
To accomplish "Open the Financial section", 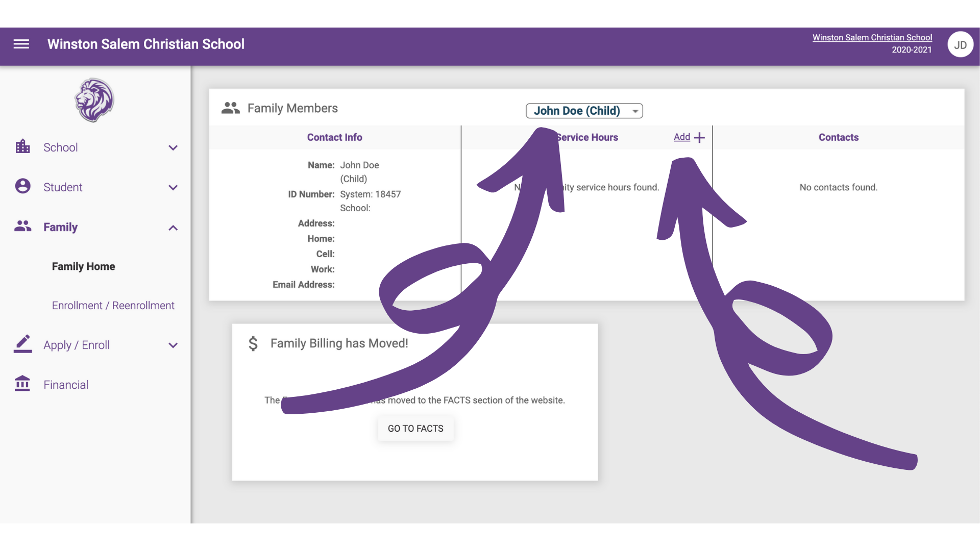I will pos(66,385).
